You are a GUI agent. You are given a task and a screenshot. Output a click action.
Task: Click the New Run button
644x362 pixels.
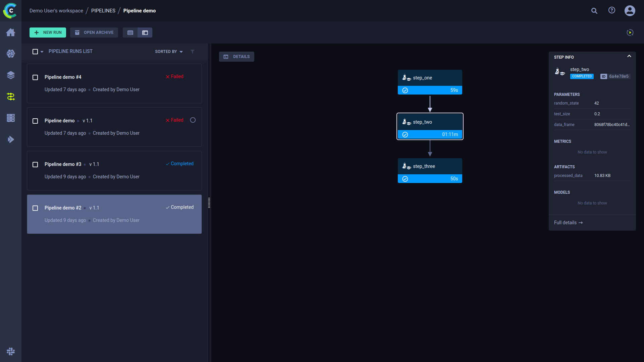48,33
